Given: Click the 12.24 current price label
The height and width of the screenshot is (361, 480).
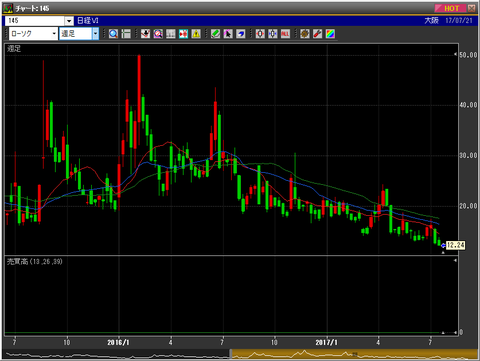Looking at the screenshot, I should [x=455, y=245].
